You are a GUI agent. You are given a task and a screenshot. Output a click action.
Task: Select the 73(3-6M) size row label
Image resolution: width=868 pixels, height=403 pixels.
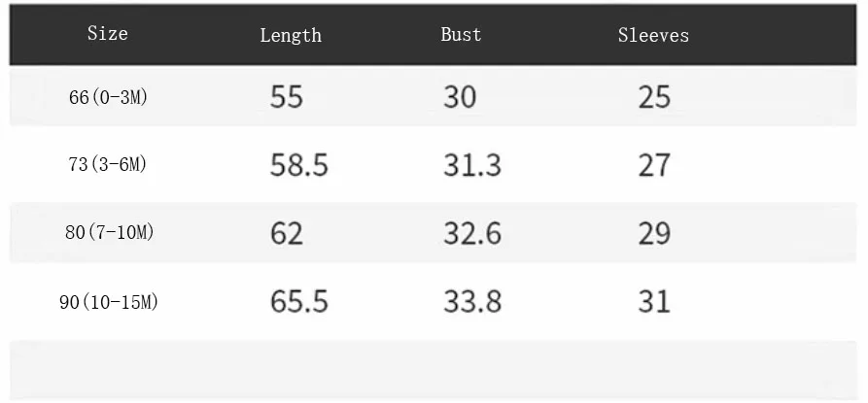point(107,164)
